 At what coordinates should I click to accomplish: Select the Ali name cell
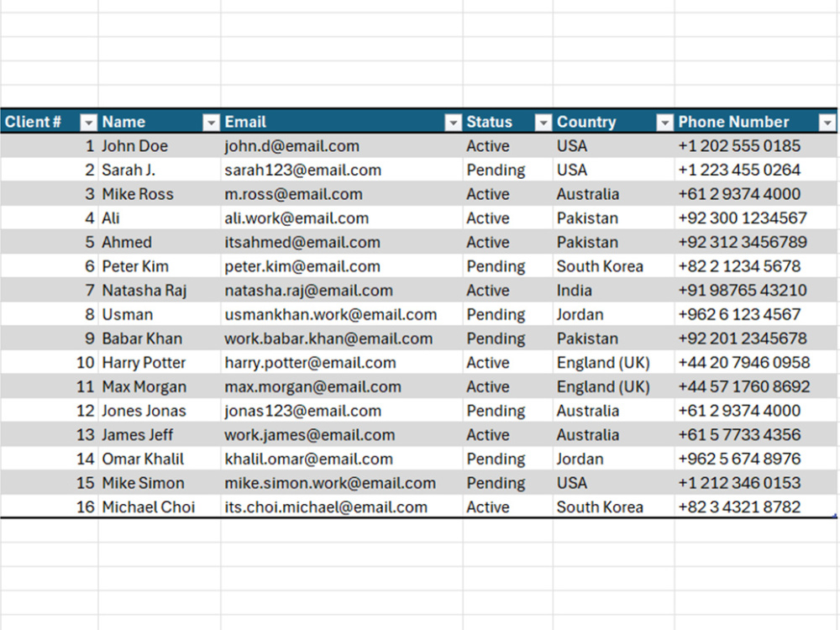pyautogui.click(x=159, y=218)
